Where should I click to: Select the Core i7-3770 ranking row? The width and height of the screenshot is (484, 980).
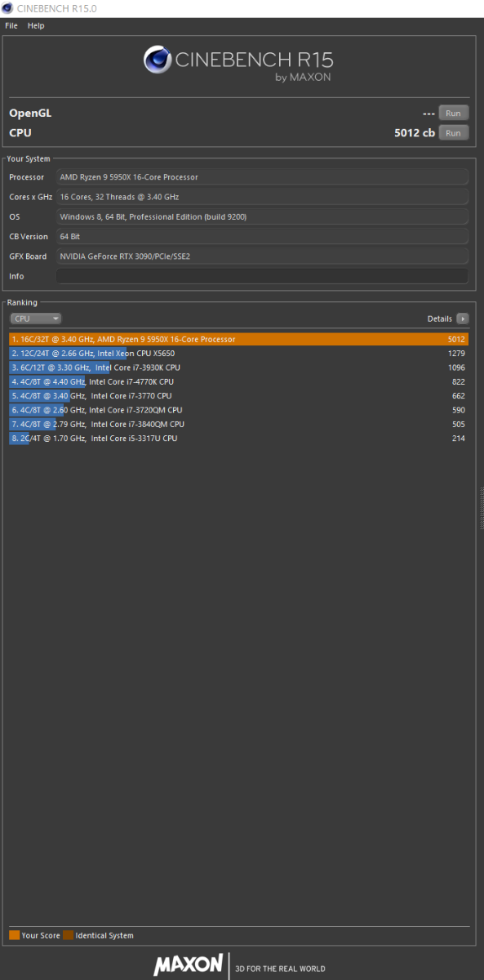[238, 396]
